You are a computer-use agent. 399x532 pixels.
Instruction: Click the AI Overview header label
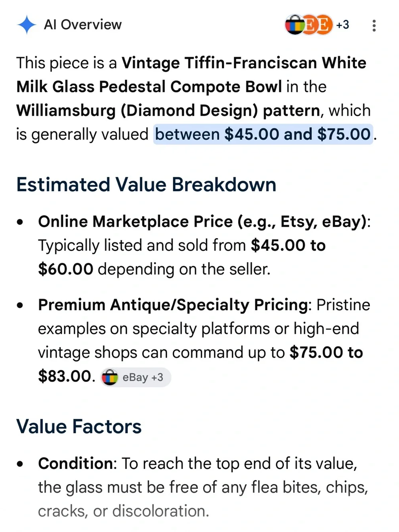(83, 25)
